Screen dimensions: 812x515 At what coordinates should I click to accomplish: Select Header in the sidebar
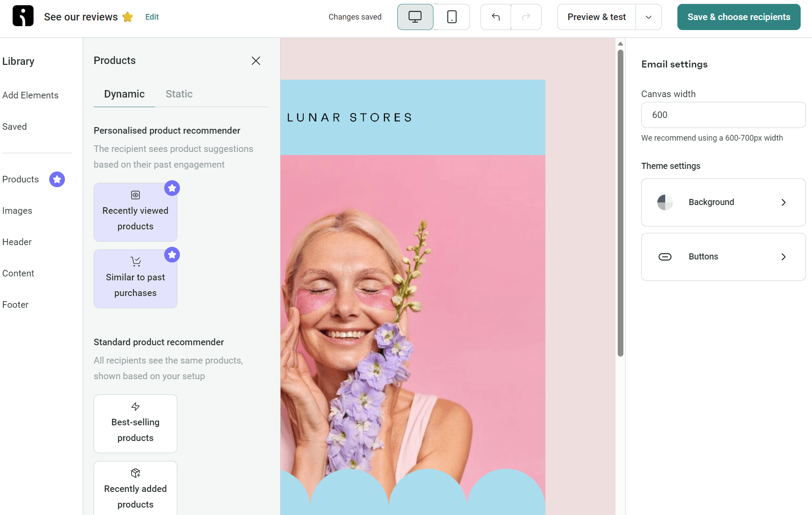17,242
